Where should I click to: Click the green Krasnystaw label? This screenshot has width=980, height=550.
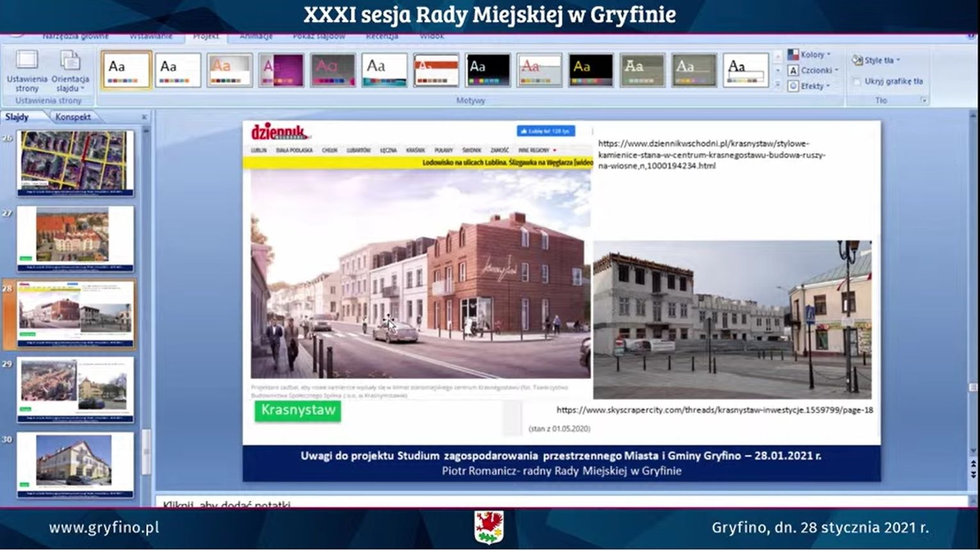[298, 410]
